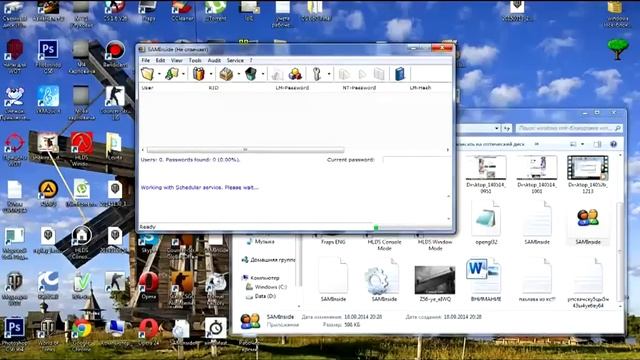
Task: Click the LM-Hash column header
Action: click(x=420, y=88)
